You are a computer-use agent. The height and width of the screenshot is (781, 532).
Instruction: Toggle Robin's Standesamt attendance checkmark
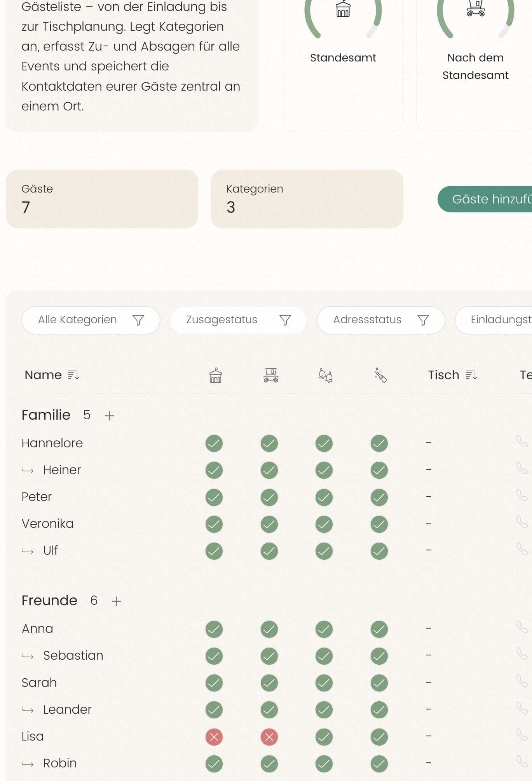click(x=214, y=764)
